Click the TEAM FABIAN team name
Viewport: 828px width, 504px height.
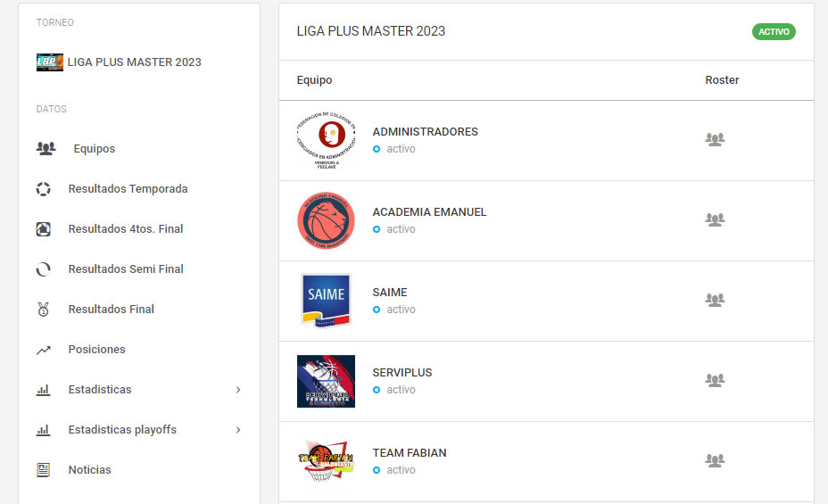pyautogui.click(x=410, y=453)
